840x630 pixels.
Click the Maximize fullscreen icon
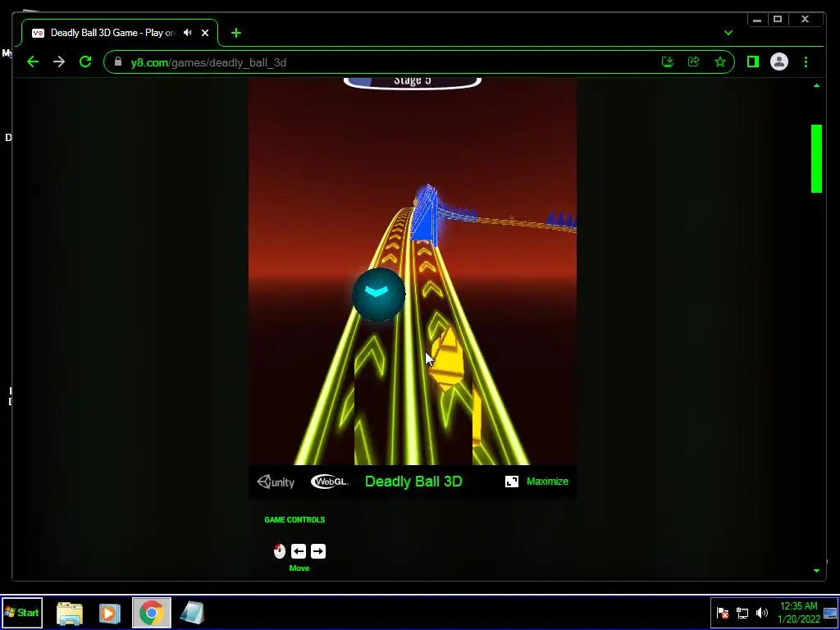pyautogui.click(x=512, y=482)
